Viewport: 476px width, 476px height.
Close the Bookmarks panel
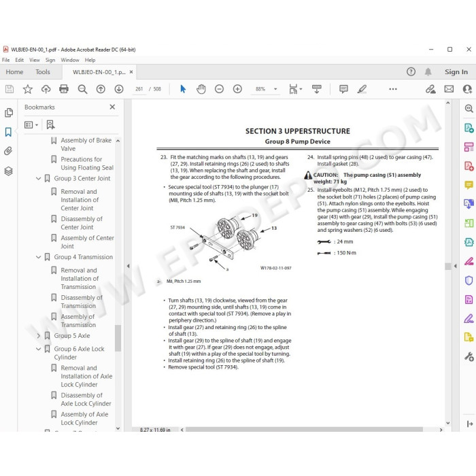coord(112,107)
